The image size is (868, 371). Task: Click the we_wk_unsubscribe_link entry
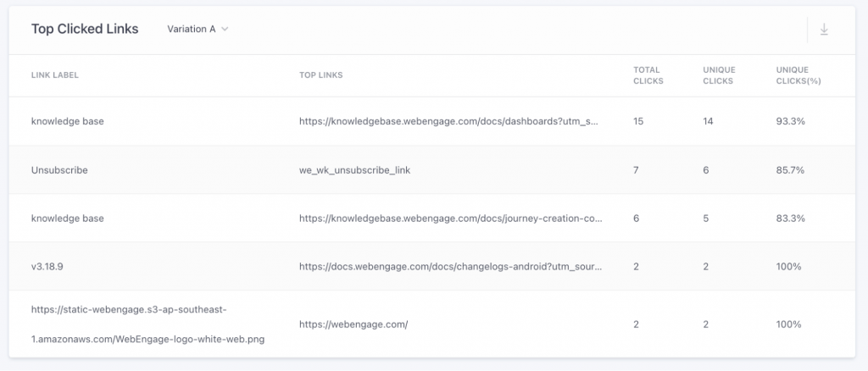click(x=357, y=169)
